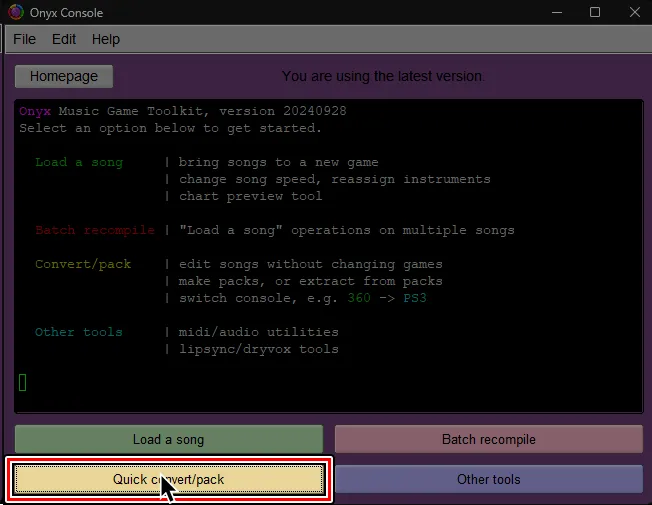The image size is (652, 505).
Task: Click green 'Load a song' console text
Action: [x=79, y=162]
